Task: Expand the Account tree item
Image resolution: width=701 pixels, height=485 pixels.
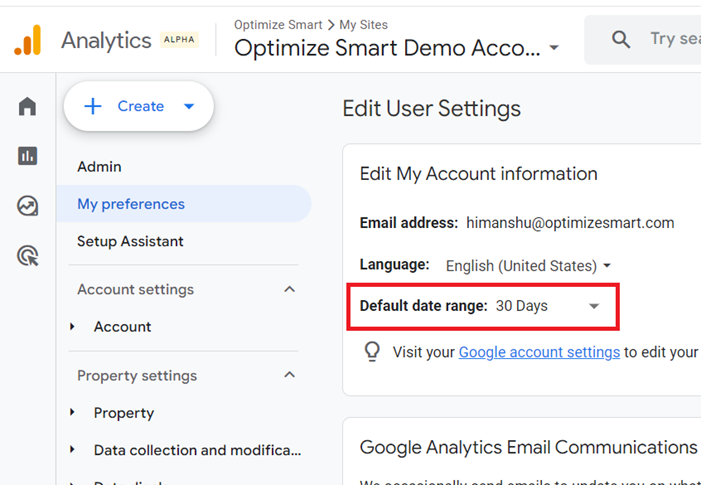Action: tap(72, 327)
